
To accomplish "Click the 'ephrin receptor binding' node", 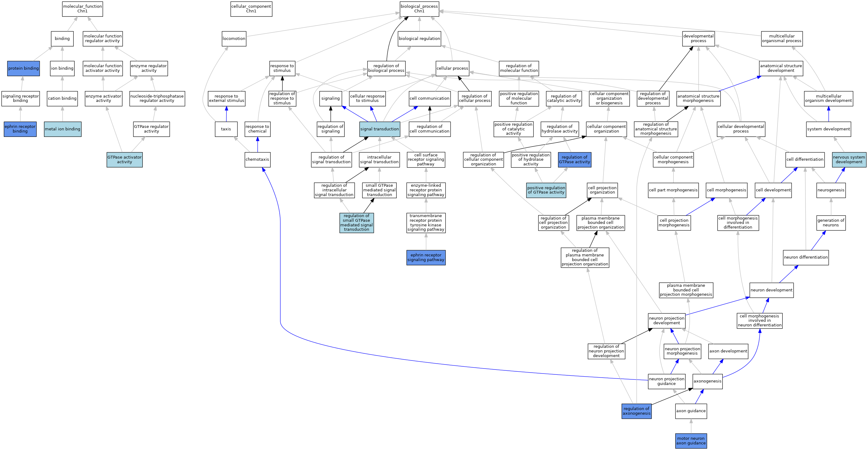I will coord(20,129).
